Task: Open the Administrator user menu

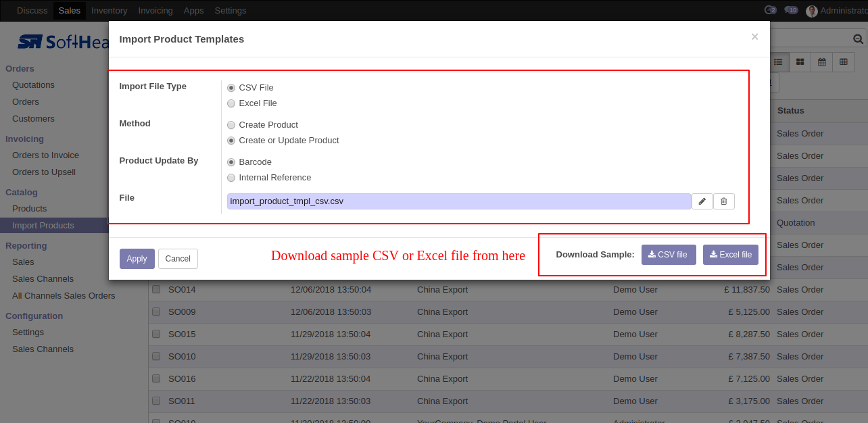Action: pos(837,11)
